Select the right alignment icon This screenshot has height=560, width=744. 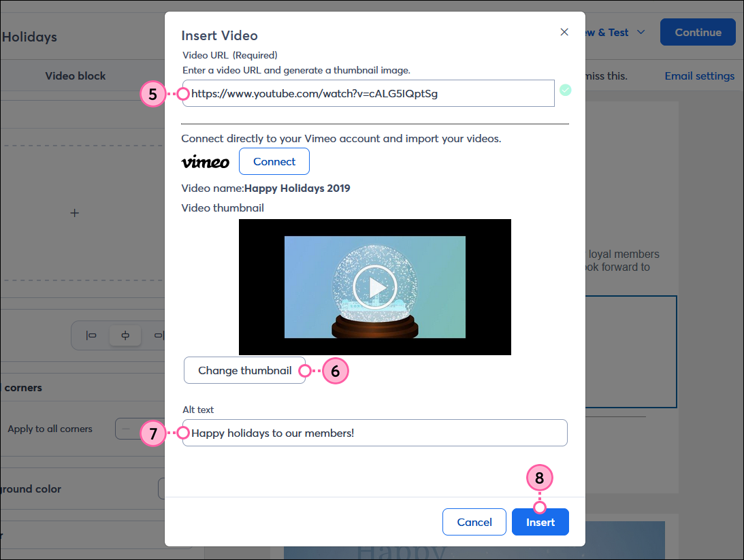click(x=159, y=335)
